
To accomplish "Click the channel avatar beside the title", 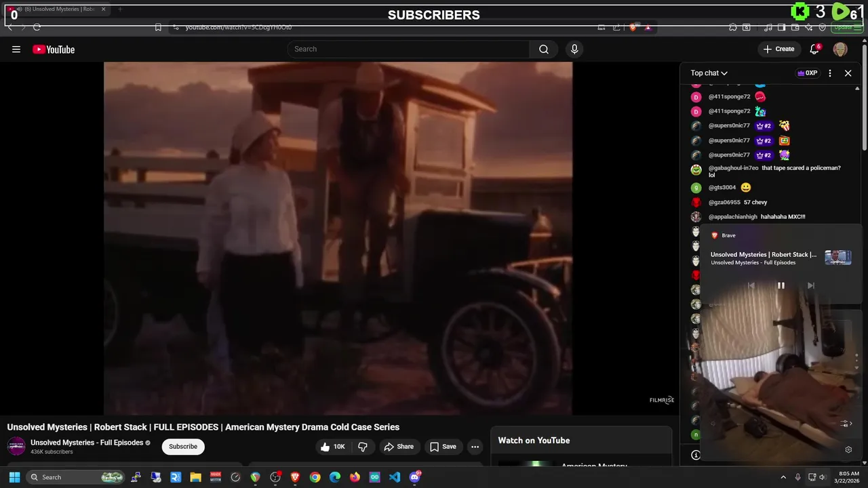I will (x=16, y=446).
